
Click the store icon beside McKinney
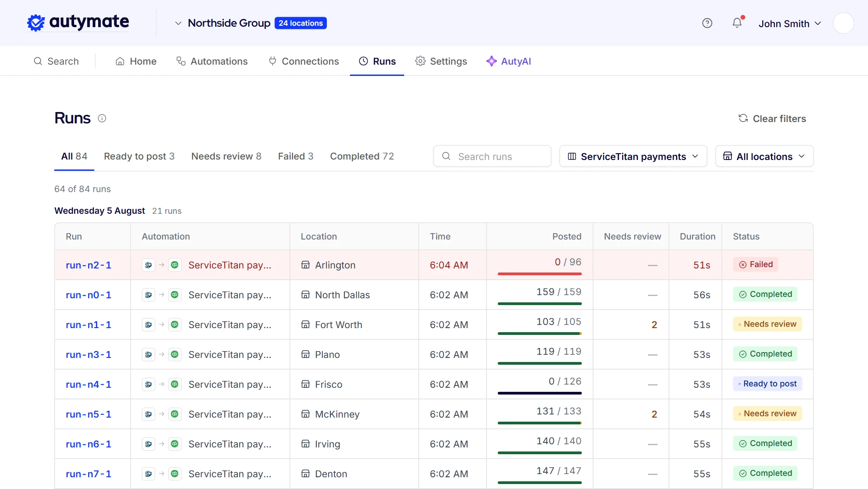(306, 414)
